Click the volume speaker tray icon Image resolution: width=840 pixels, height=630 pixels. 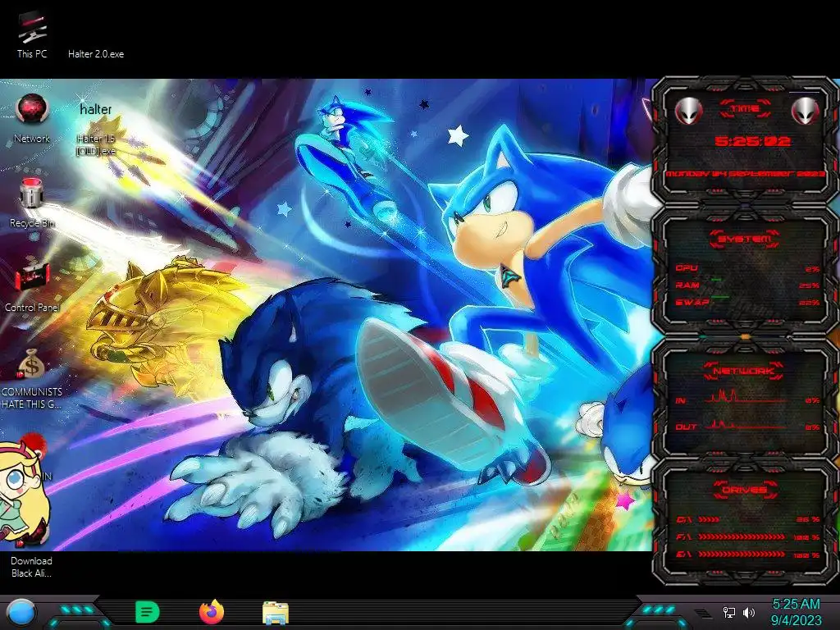tap(749, 612)
